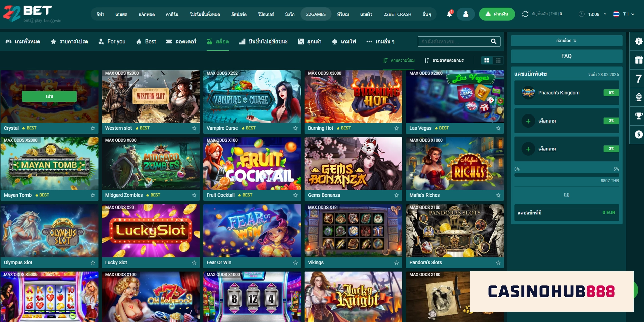Open the 22GAMES menu item
The width and height of the screenshot is (644, 322).
coord(316,14)
